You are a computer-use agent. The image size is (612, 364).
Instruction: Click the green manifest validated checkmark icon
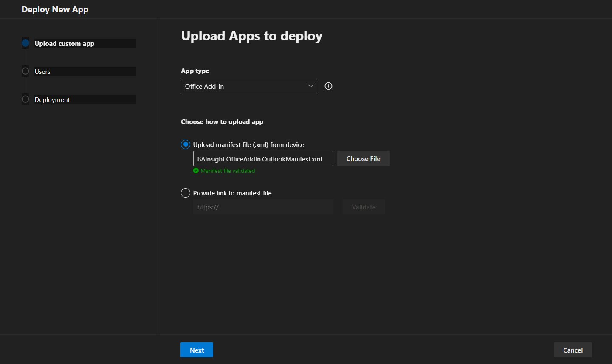coord(196,171)
